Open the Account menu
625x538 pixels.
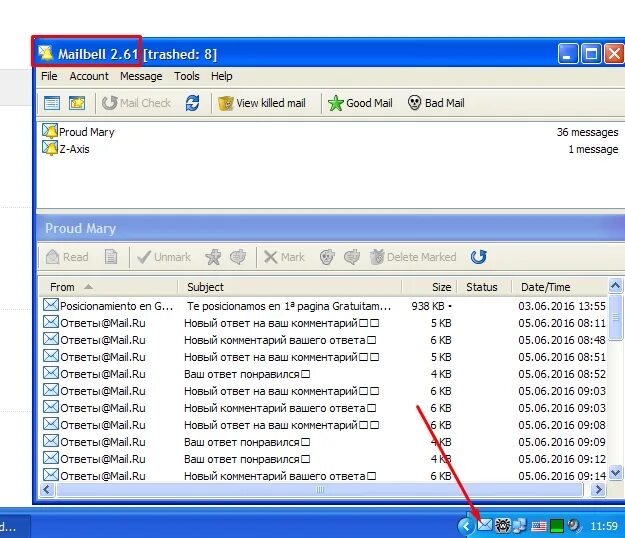tap(89, 76)
